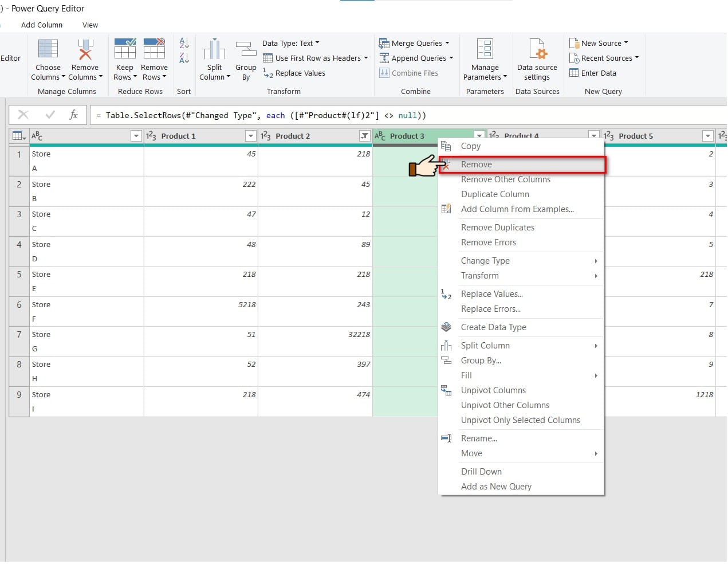Click the Choose Columns icon
The image size is (728, 564).
[48, 49]
